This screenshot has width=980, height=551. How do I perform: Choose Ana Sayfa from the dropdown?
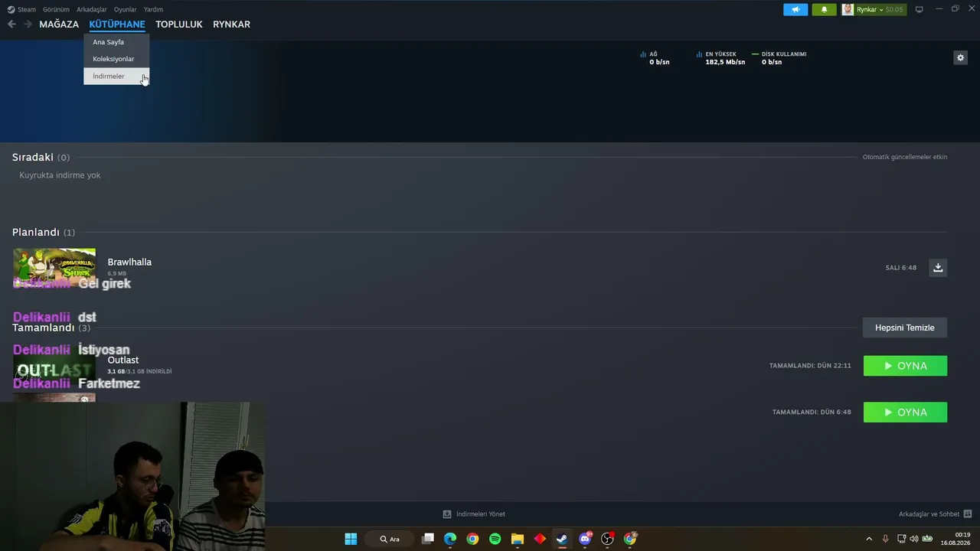click(116, 42)
